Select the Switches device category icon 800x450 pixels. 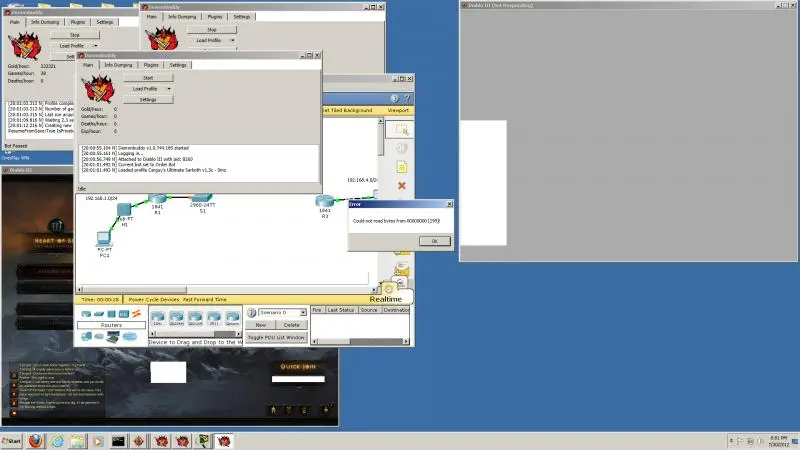click(99, 314)
